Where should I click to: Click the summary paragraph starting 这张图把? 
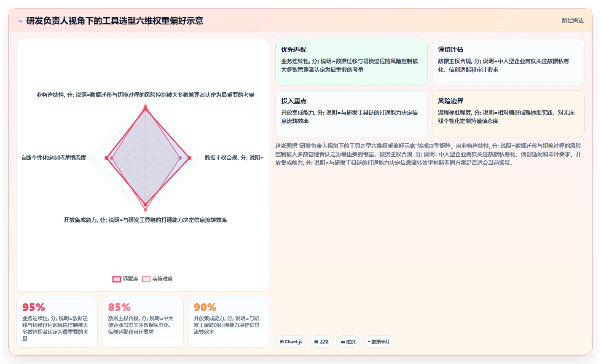(428, 154)
